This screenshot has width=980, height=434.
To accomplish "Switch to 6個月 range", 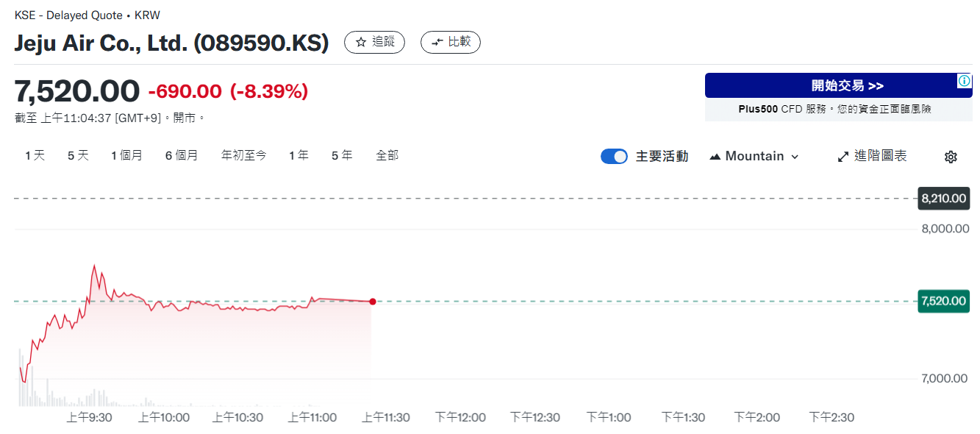I will [182, 155].
